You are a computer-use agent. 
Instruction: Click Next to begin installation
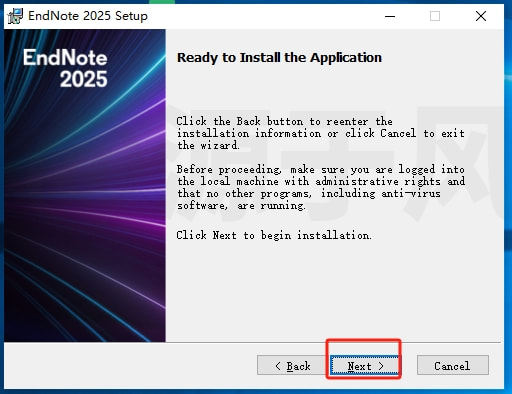click(x=365, y=366)
